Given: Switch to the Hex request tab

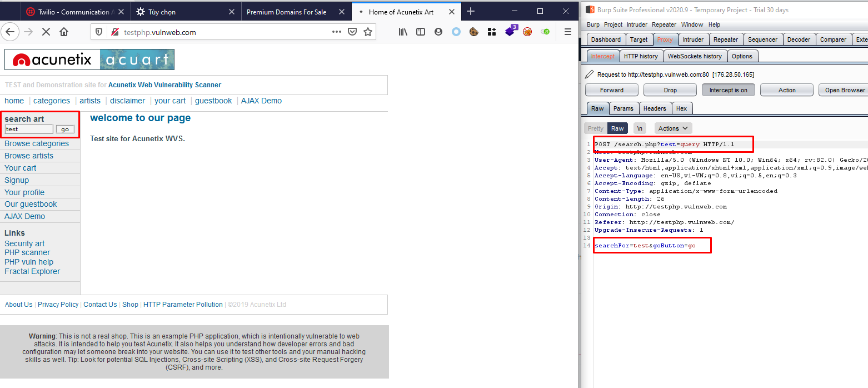Looking at the screenshot, I should [681, 108].
